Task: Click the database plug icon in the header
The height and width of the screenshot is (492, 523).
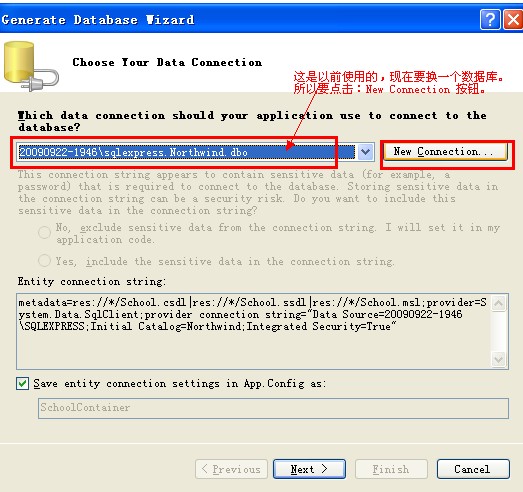Action: pyautogui.click(x=31, y=66)
